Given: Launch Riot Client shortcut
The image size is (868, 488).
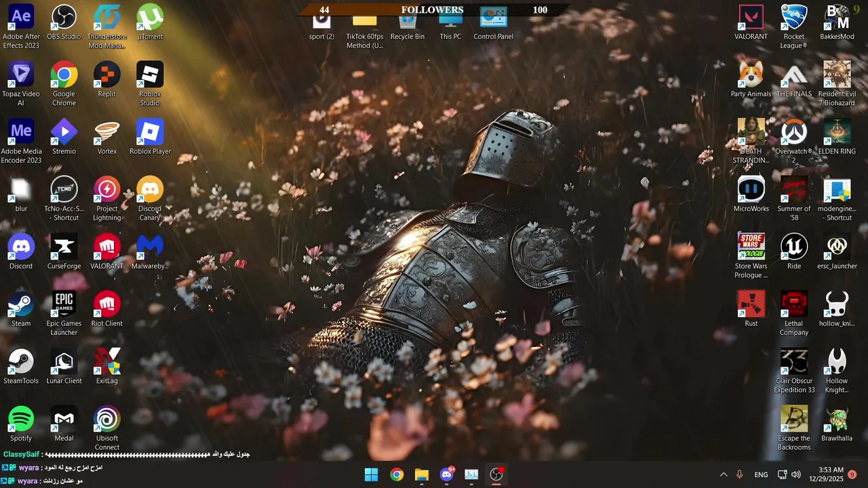Looking at the screenshot, I should click(106, 310).
